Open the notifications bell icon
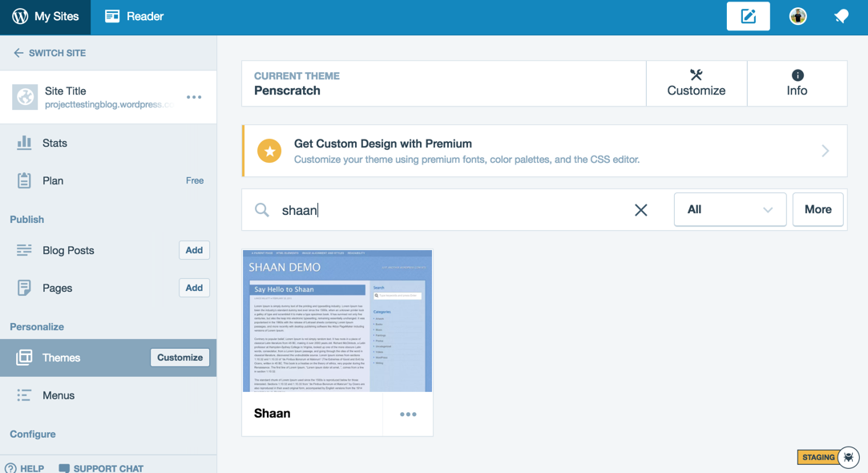Screen dimensions: 868x473 (x=841, y=17)
